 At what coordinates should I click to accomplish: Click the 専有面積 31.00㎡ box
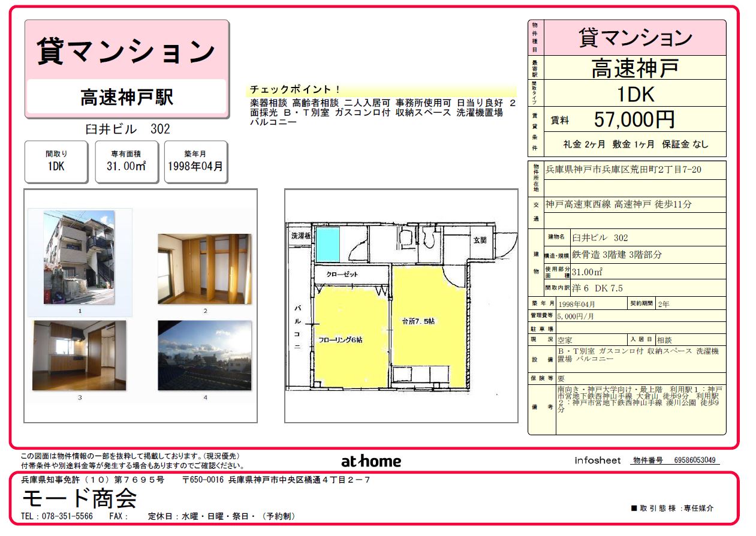tap(126, 162)
